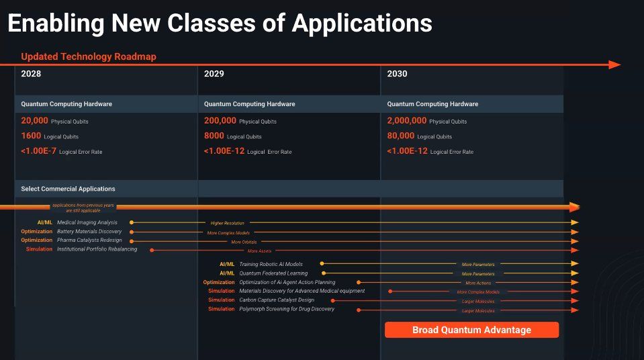
Task: Click the dot next to Institutional Portfolio Rebalancing
Action: point(152,250)
